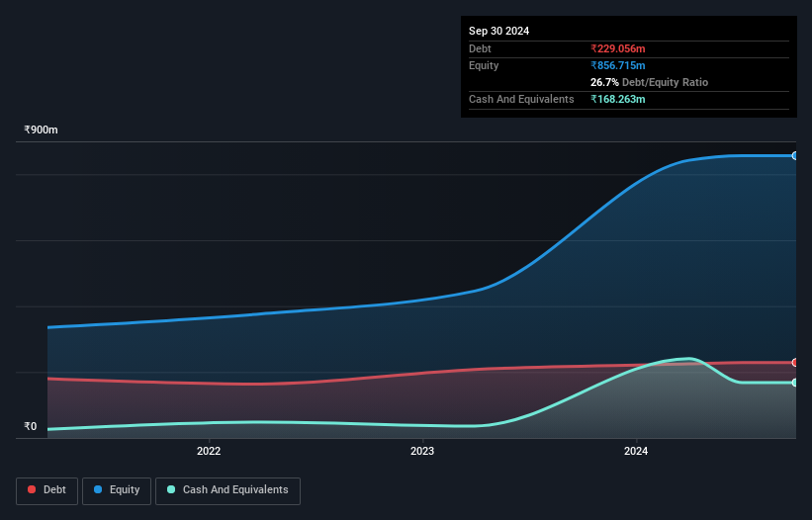Screen dimensions: 812x520
Task: Click the red Debt legend dot
Action: coord(32,489)
